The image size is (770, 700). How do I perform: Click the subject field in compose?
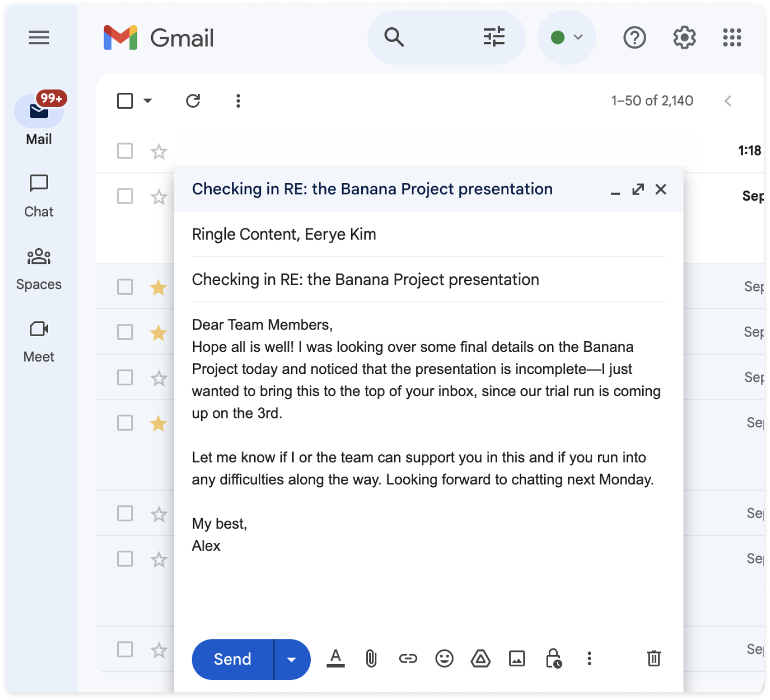pos(428,279)
